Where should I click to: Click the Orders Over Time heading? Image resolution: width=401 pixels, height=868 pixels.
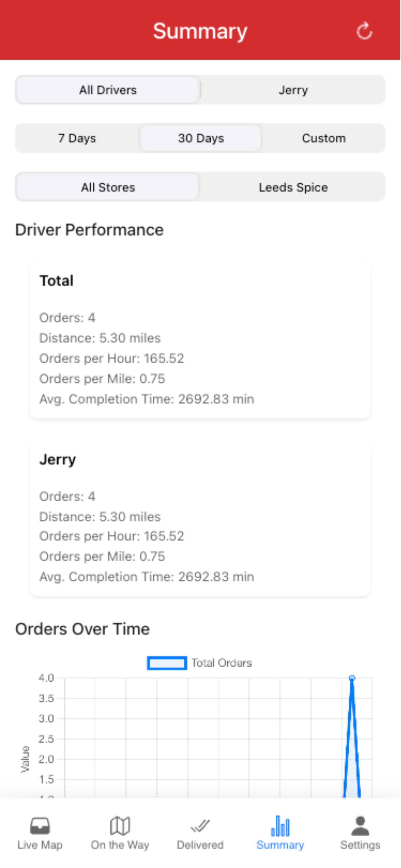[83, 629]
